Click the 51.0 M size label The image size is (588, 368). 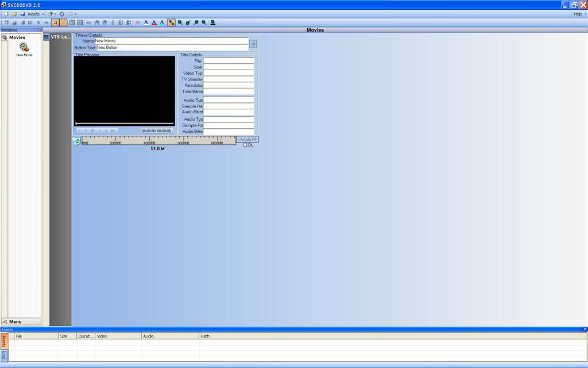pyautogui.click(x=157, y=149)
